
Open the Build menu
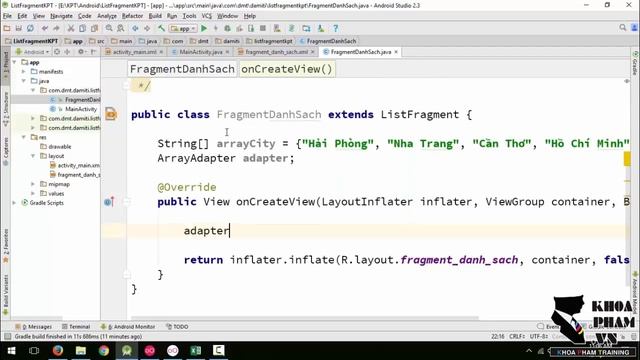coord(155,16)
